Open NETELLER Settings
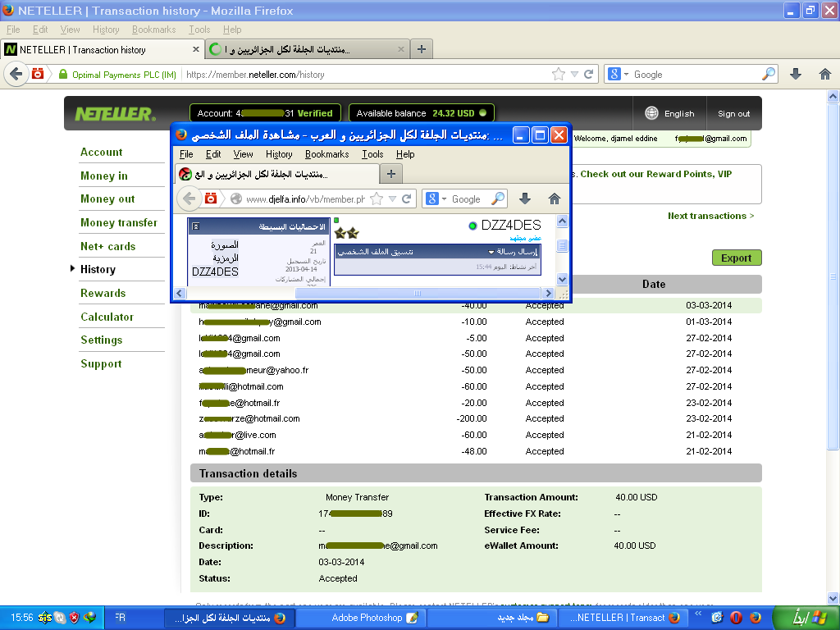Image resolution: width=840 pixels, height=630 pixels. point(101,340)
